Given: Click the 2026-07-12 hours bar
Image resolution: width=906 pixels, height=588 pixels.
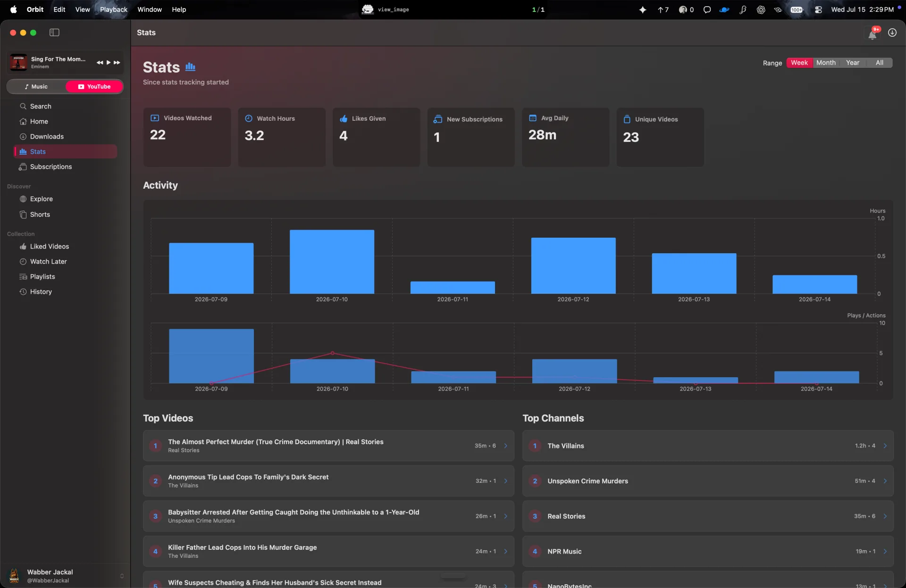Looking at the screenshot, I should click(573, 266).
